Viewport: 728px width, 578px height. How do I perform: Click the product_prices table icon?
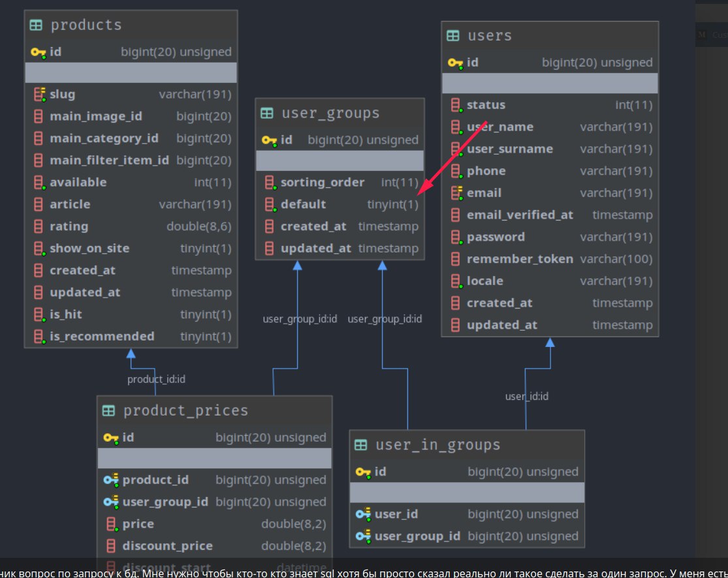tap(108, 410)
